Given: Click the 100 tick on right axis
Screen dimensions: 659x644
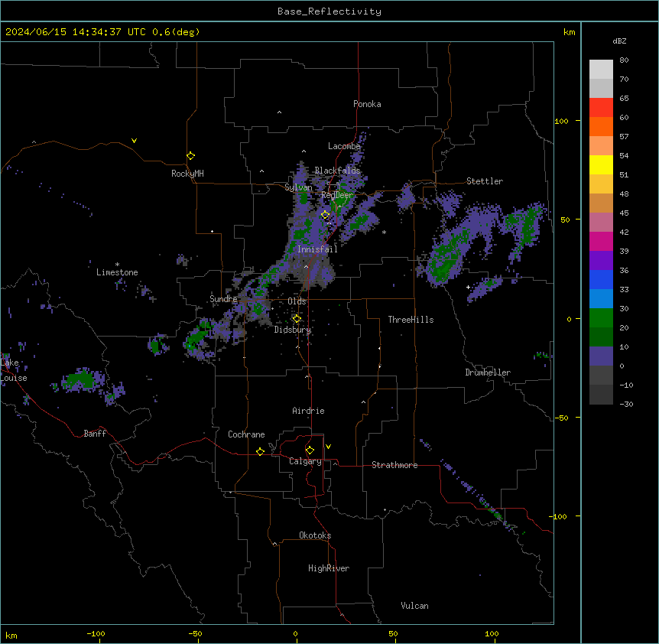Looking at the screenshot, I should [x=561, y=121].
